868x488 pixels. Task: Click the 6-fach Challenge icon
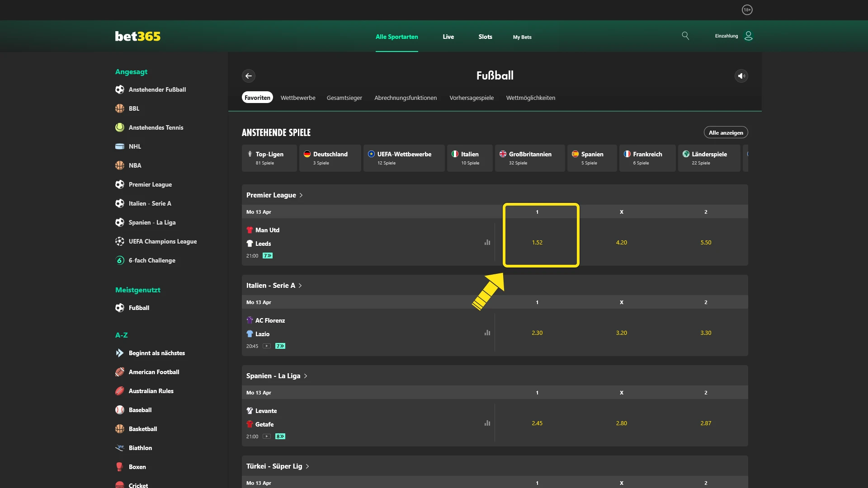click(x=119, y=260)
